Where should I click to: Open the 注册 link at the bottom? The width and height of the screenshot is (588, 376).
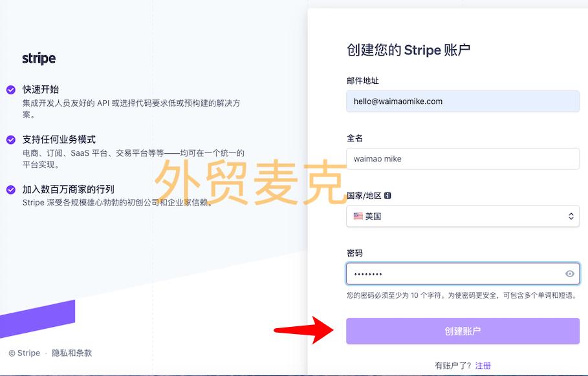[483, 365]
